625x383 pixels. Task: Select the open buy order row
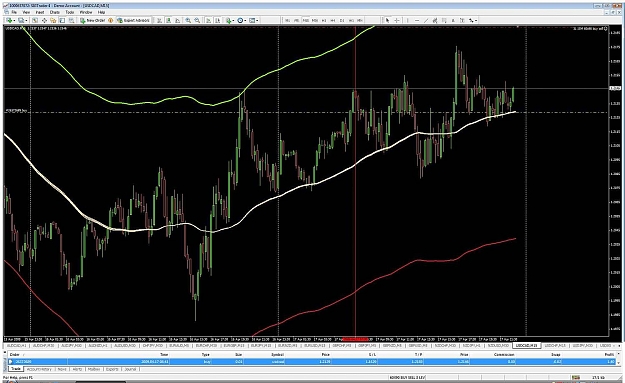312,362
